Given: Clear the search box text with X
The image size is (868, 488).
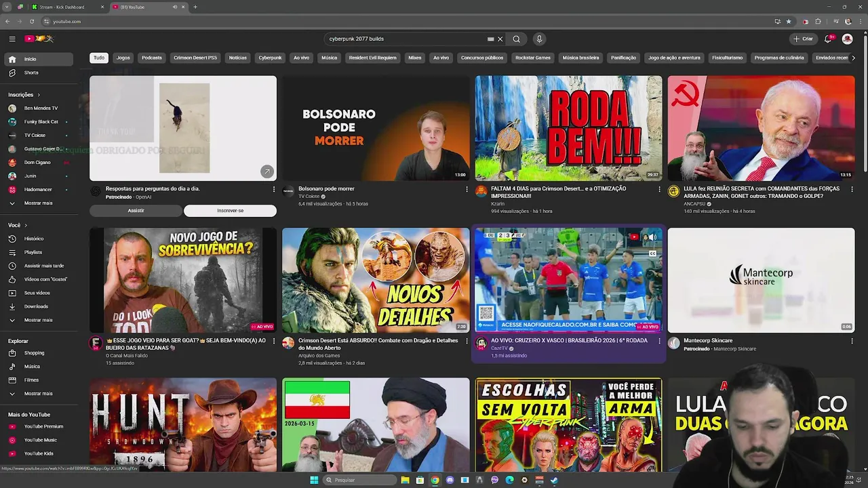Looking at the screenshot, I should coord(500,39).
